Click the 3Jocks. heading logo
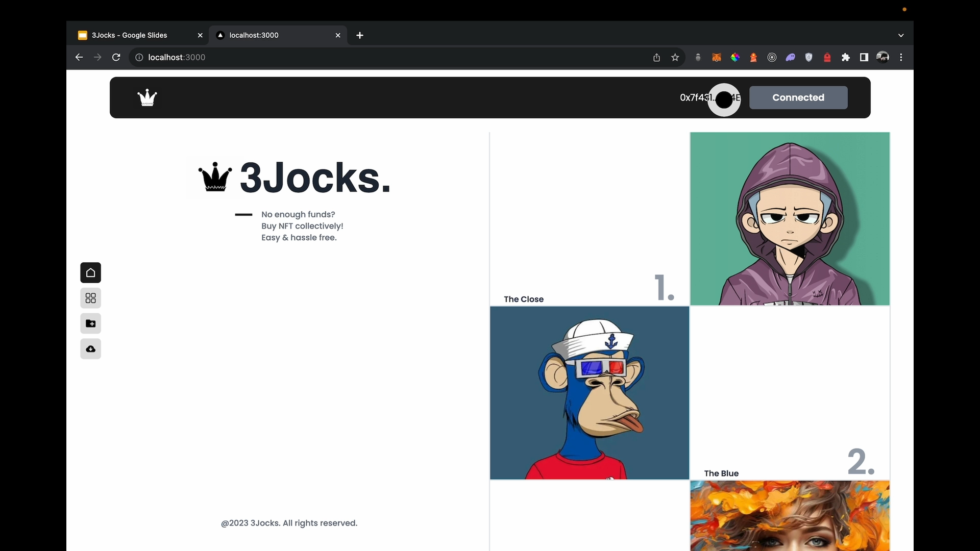This screenshot has width=980, height=551. click(x=295, y=178)
